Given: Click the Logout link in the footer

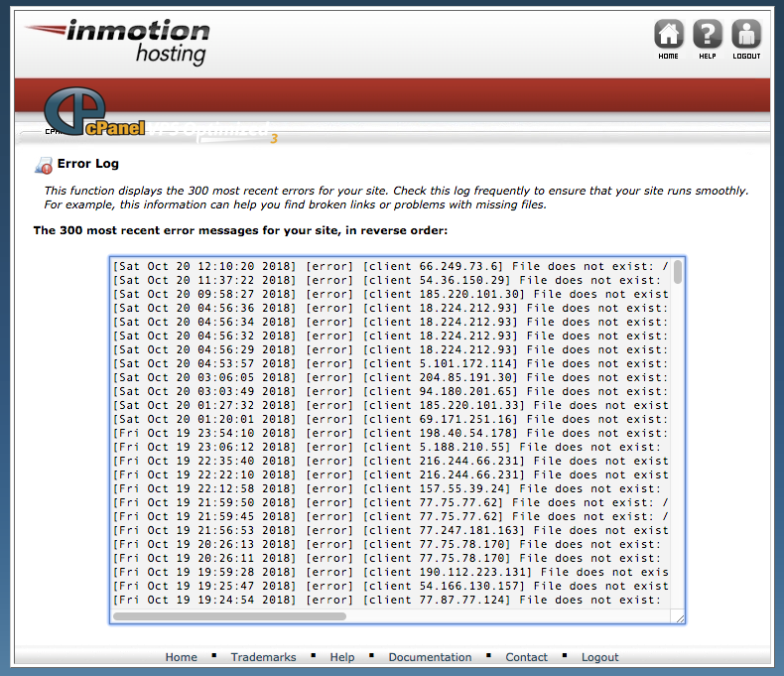Looking at the screenshot, I should (599, 657).
